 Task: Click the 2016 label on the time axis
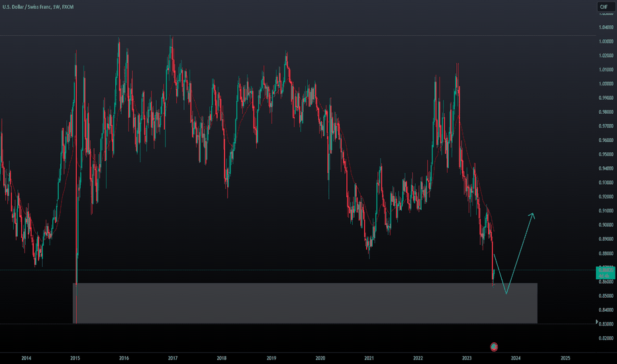click(x=124, y=358)
